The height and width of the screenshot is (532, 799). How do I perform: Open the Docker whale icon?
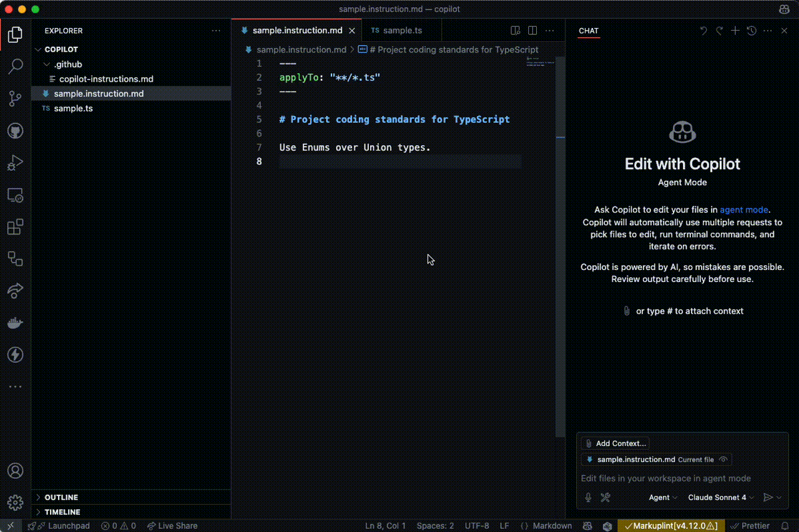coord(15,323)
